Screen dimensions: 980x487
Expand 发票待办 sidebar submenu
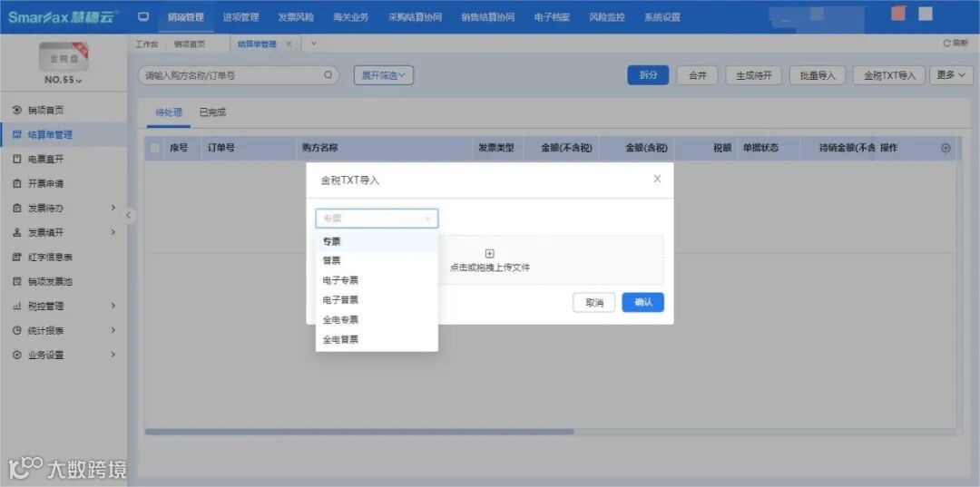113,208
